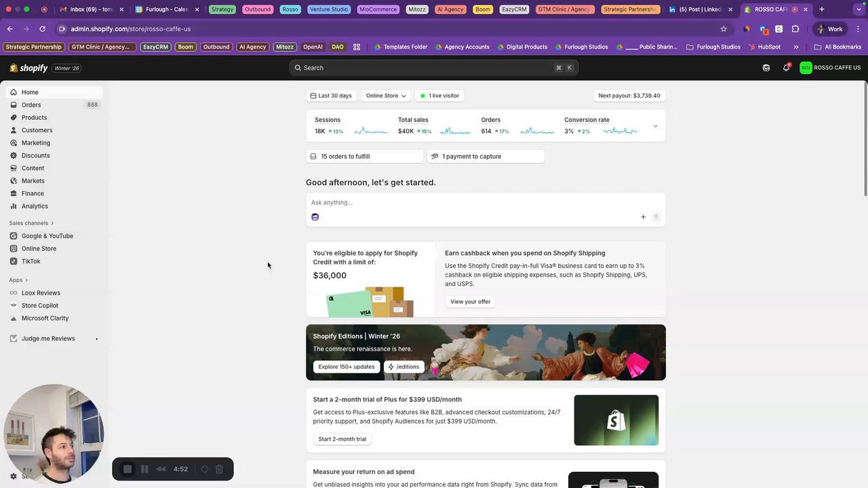Click the Shopify logo
The image size is (868, 488).
[x=28, y=68]
